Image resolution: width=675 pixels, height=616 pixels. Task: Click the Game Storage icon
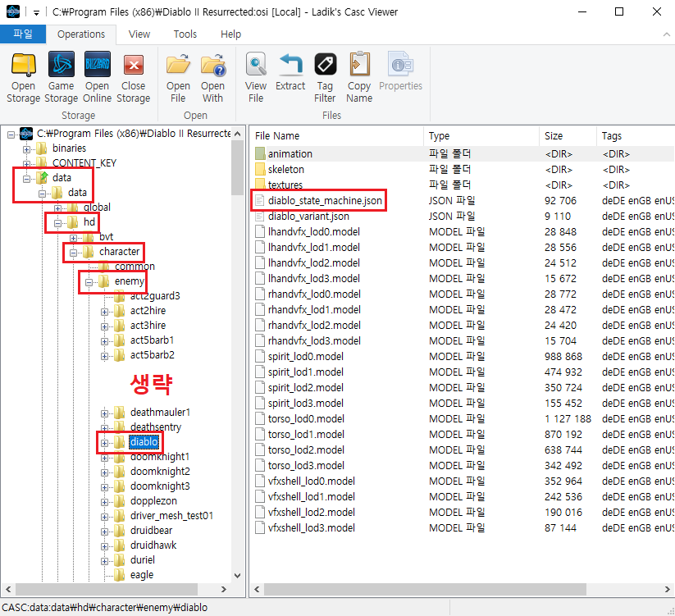tap(62, 65)
